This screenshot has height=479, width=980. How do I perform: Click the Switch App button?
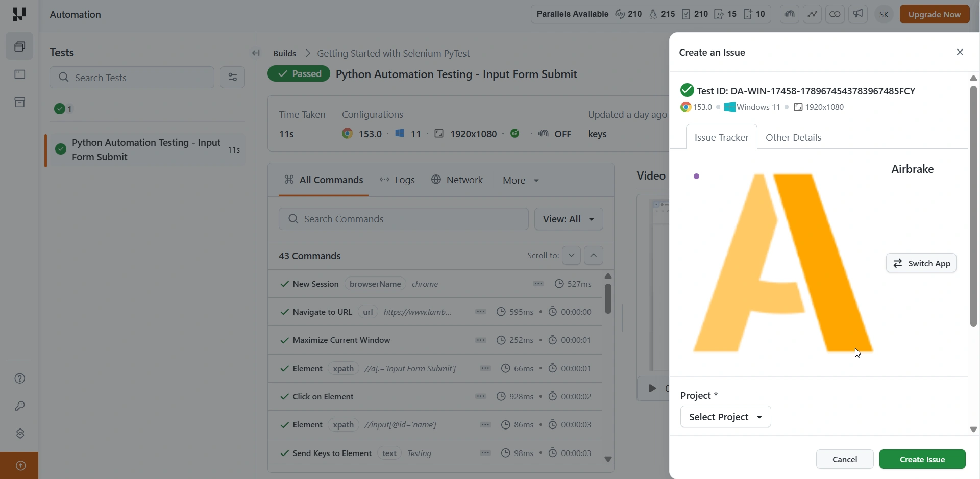pos(921,263)
